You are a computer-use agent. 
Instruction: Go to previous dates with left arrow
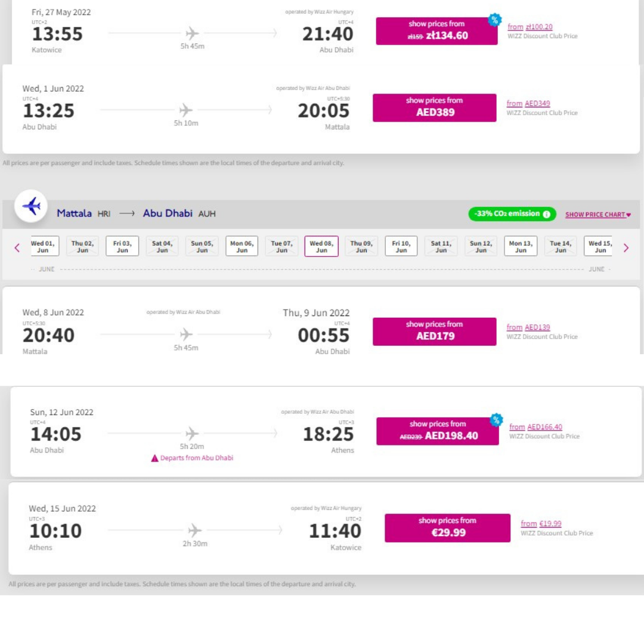click(x=17, y=247)
